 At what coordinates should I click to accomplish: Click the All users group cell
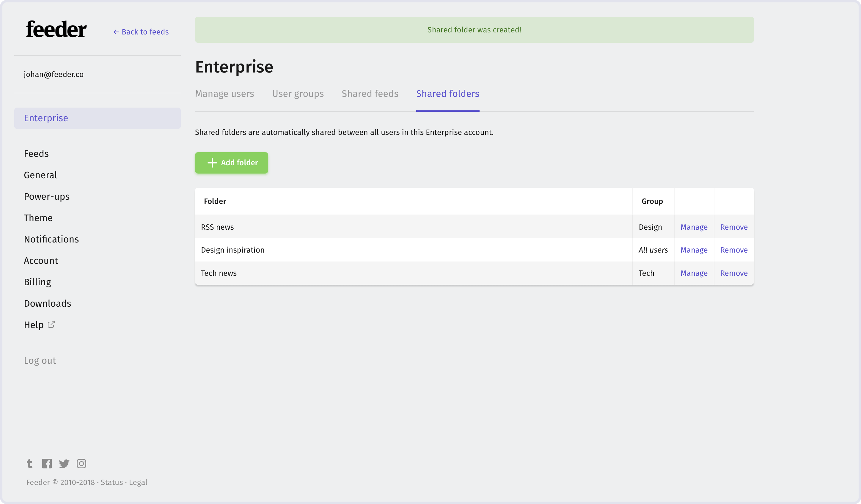tap(653, 250)
